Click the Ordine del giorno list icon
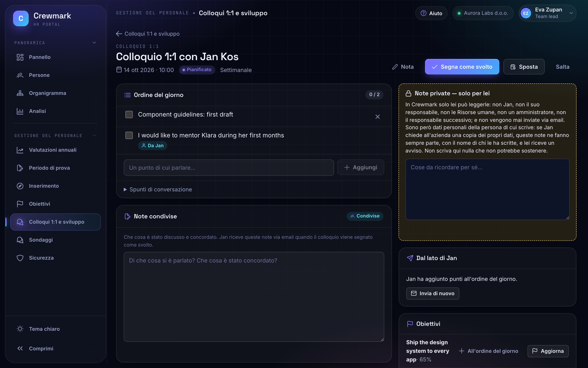 point(127,95)
